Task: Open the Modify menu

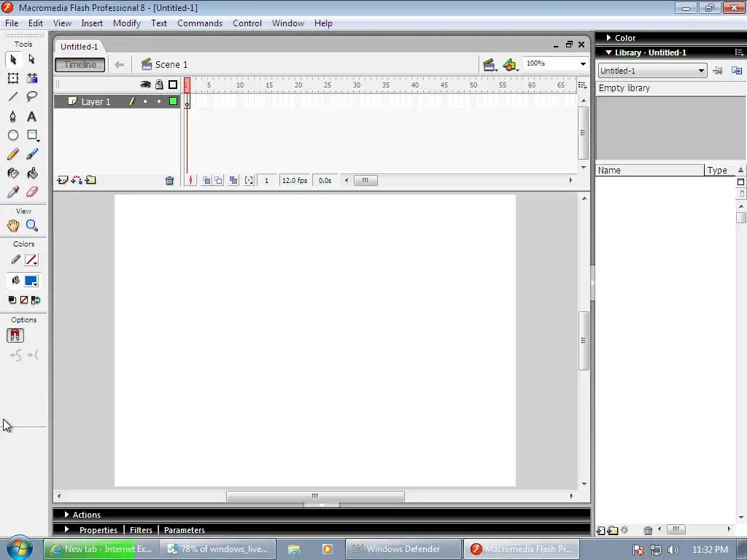Action: tap(127, 23)
